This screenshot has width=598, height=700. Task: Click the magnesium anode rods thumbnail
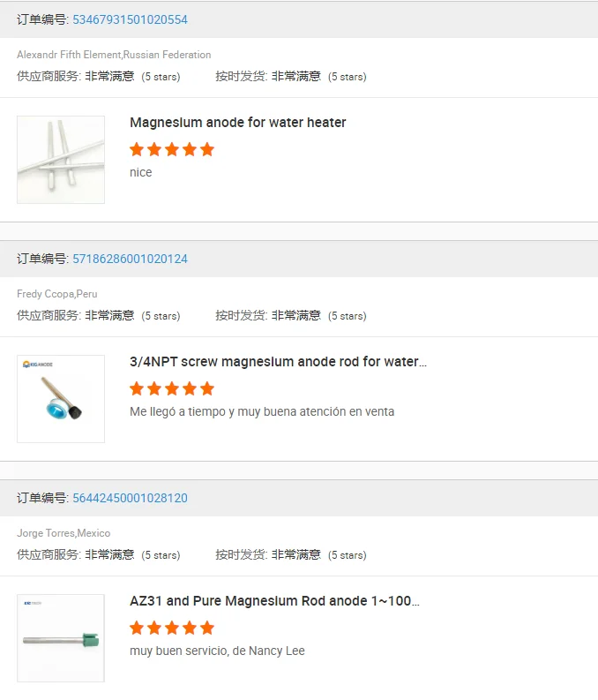pyautogui.click(x=61, y=160)
